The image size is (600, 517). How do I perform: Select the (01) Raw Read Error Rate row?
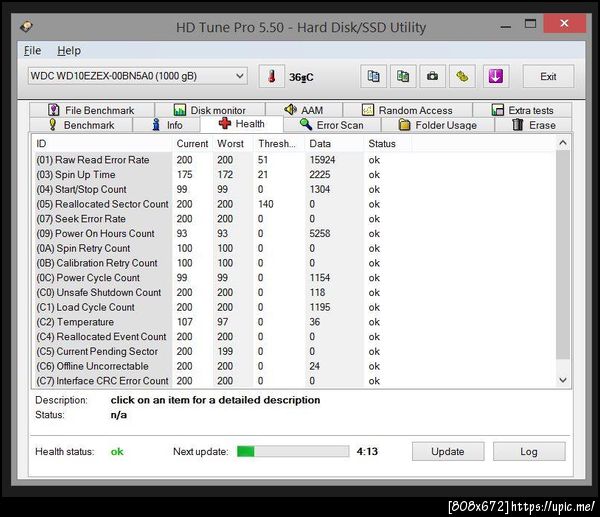(293, 160)
